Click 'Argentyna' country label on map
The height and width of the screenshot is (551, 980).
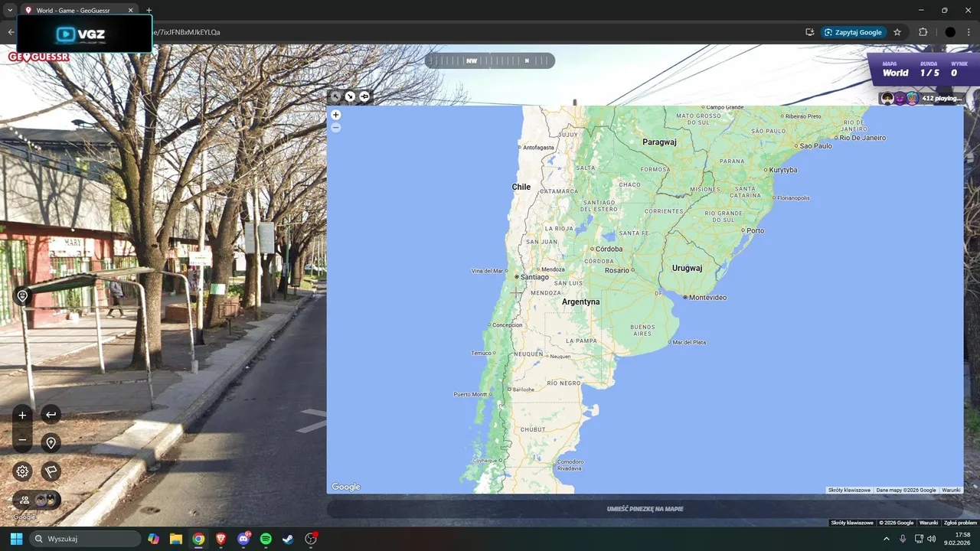pyautogui.click(x=580, y=302)
